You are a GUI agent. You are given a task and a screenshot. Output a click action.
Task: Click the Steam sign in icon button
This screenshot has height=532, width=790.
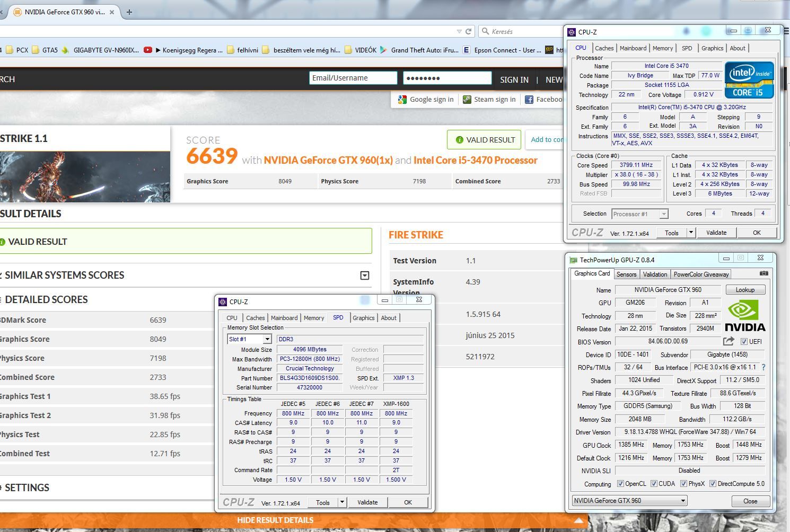(x=467, y=99)
